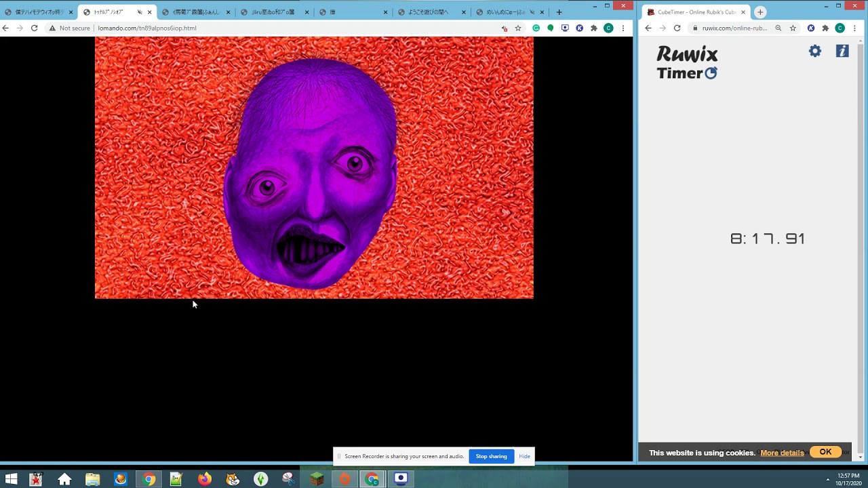The image size is (868, 488).
Task: Show hidden system tray icons
Action: click(x=827, y=479)
